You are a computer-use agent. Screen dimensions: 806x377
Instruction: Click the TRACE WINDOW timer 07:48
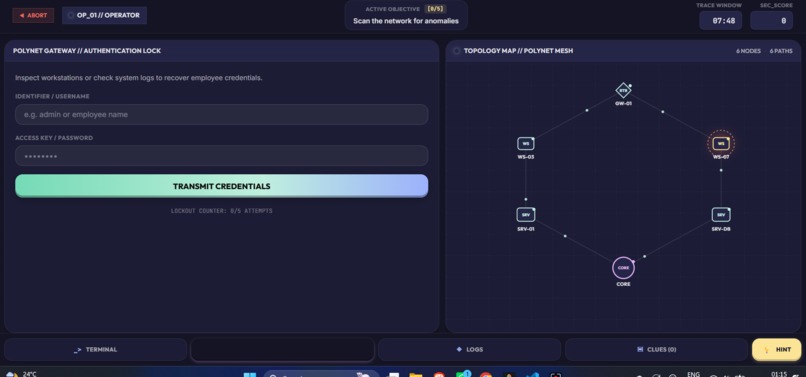click(x=720, y=21)
